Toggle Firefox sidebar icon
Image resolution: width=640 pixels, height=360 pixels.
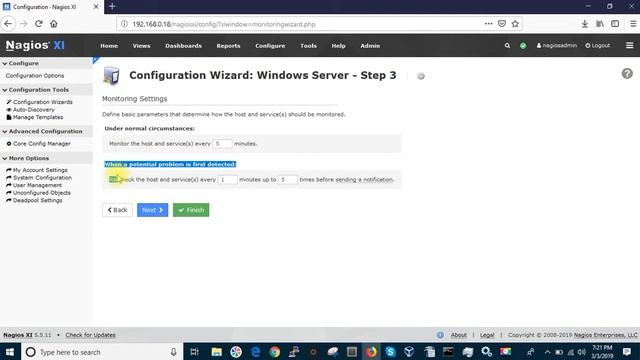point(615,24)
